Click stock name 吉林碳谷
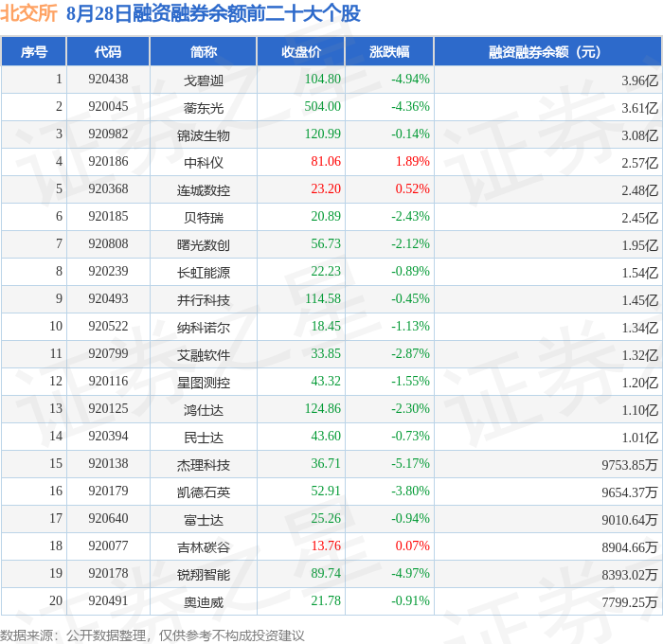This screenshot has height=644, width=663. tap(204, 547)
